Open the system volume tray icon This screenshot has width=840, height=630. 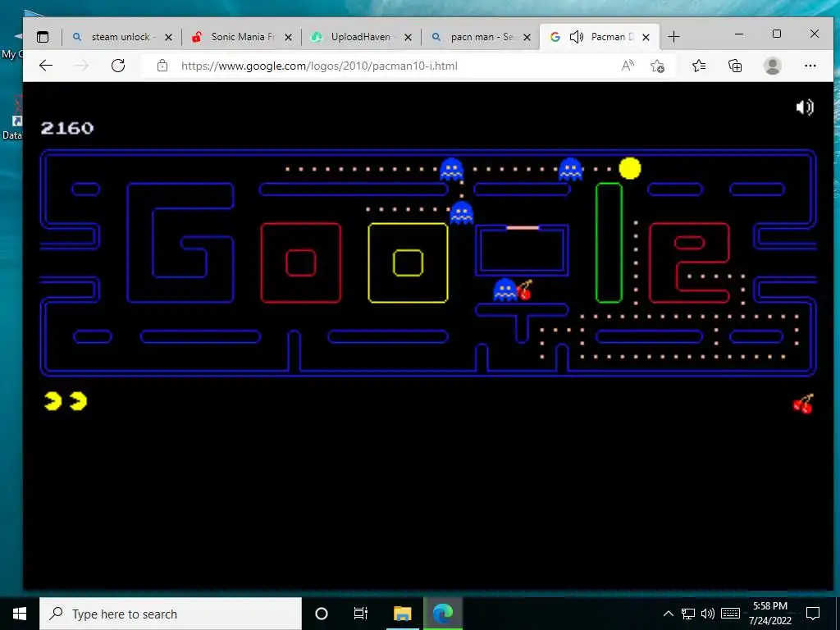tap(708, 614)
